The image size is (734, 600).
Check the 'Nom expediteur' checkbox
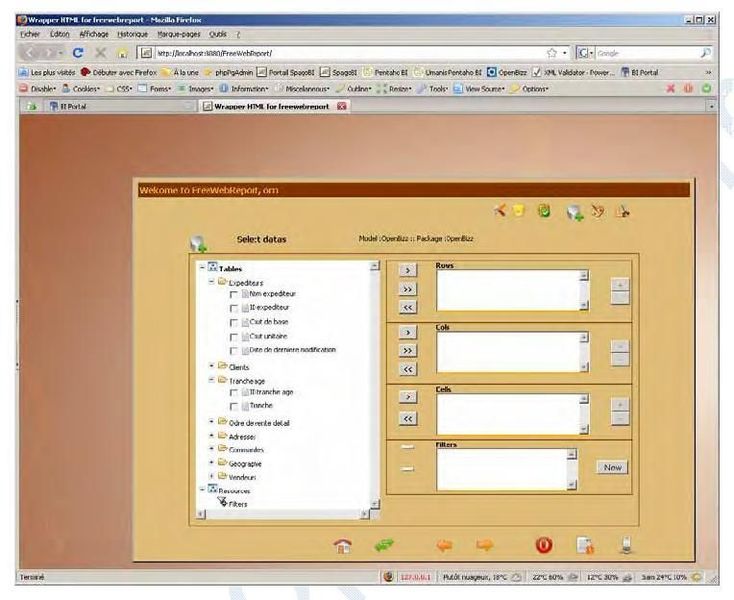tap(234, 294)
